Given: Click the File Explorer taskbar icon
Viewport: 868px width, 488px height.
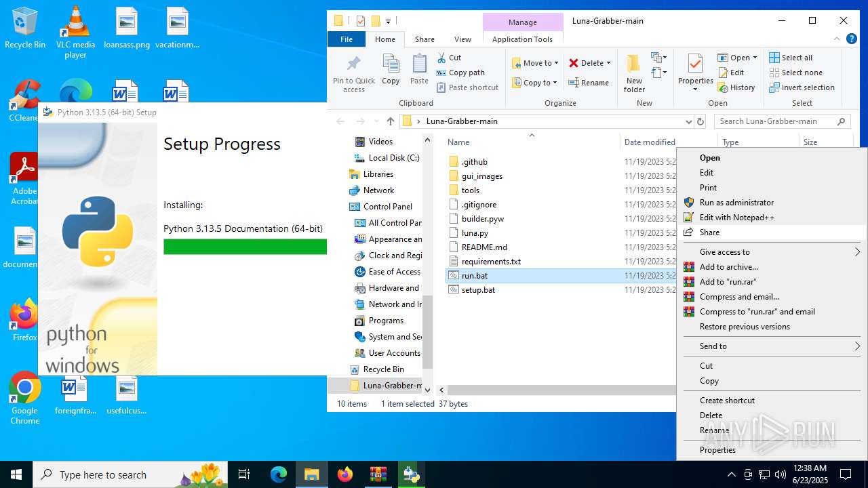Looking at the screenshot, I should point(311,474).
